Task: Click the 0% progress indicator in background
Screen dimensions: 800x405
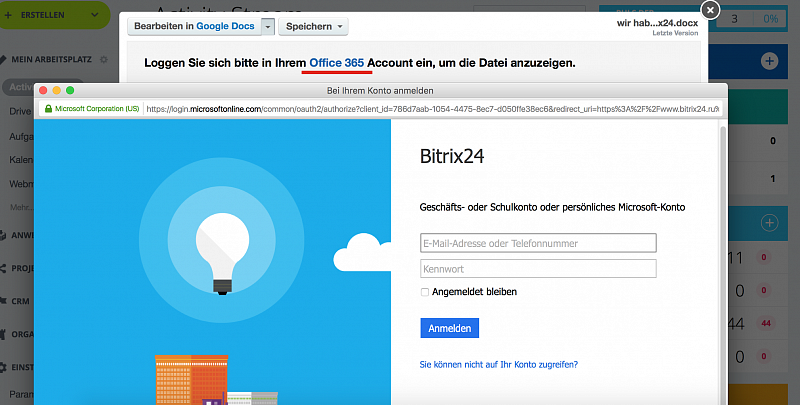Action: 770,19
